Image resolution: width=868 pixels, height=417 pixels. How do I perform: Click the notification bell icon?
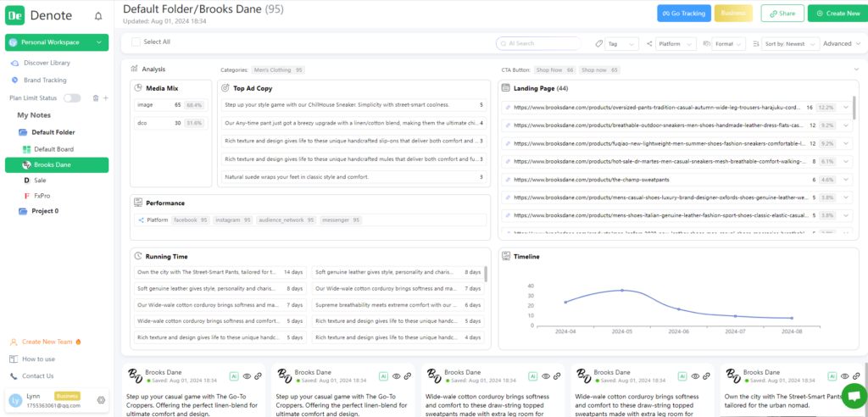pos(98,16)
